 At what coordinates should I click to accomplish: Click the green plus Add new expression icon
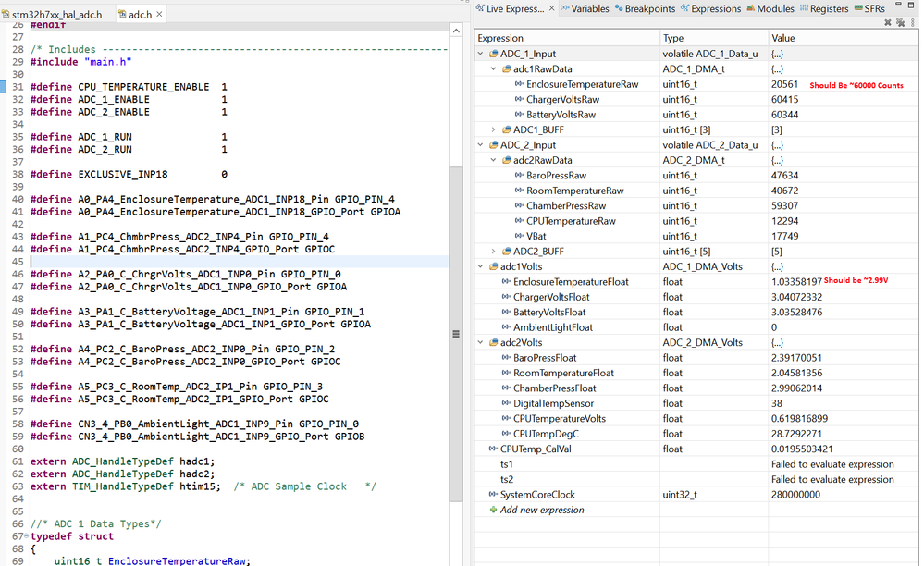pos(493,510)
